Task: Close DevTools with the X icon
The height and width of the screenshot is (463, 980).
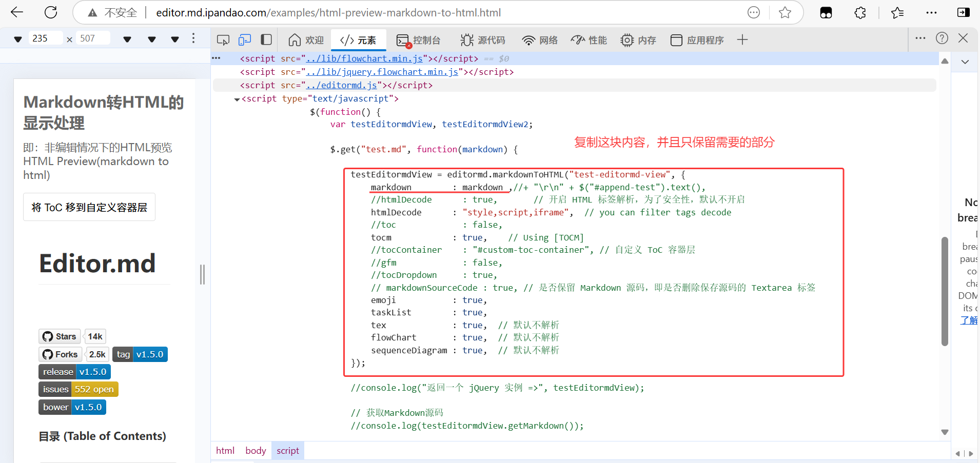Action: [963, 38]
